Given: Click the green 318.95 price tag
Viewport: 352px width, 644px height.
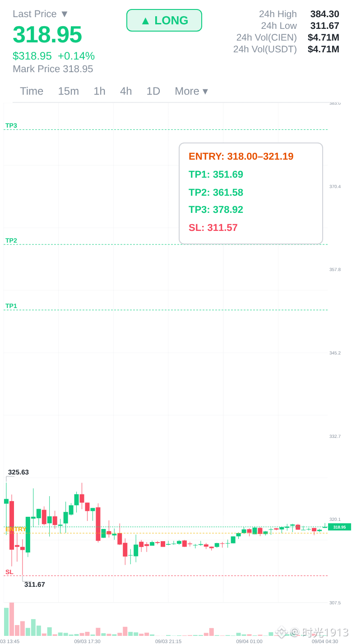Looking at the screenshot, I should click(339, 527).
